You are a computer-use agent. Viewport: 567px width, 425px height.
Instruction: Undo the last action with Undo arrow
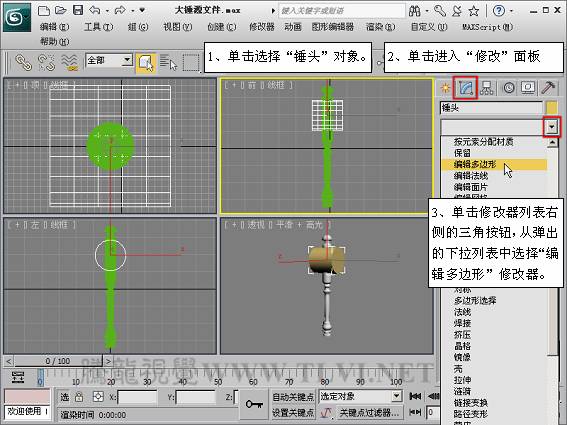click(x=94, y=10)
